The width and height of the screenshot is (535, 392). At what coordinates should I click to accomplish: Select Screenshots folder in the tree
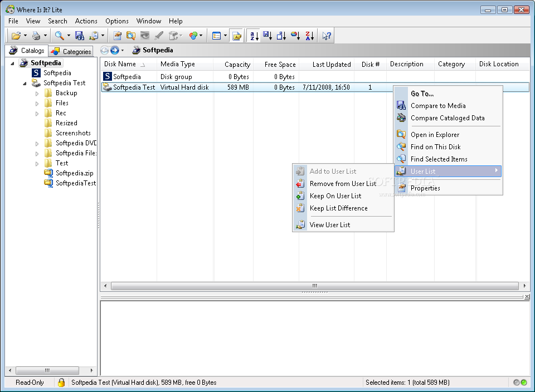tap(73, 133)
